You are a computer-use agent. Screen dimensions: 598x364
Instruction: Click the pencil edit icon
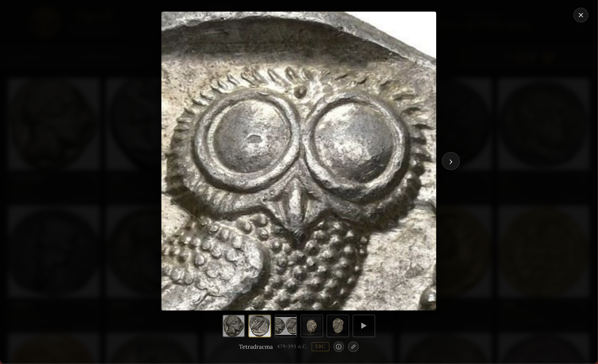[x=353, y=347]
